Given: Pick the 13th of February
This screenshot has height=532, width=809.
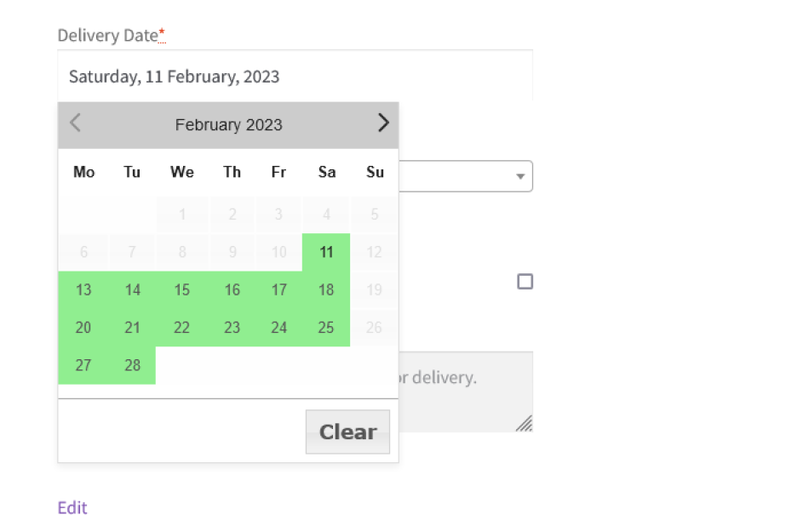Looking at the screenshot, I should (x=83, y=289).
